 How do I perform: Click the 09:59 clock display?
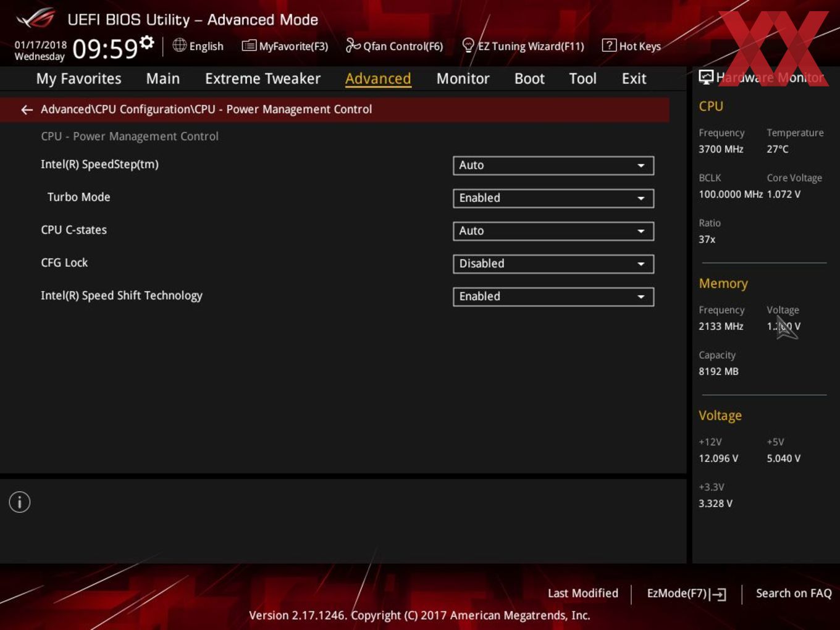[x=105, y=49]
